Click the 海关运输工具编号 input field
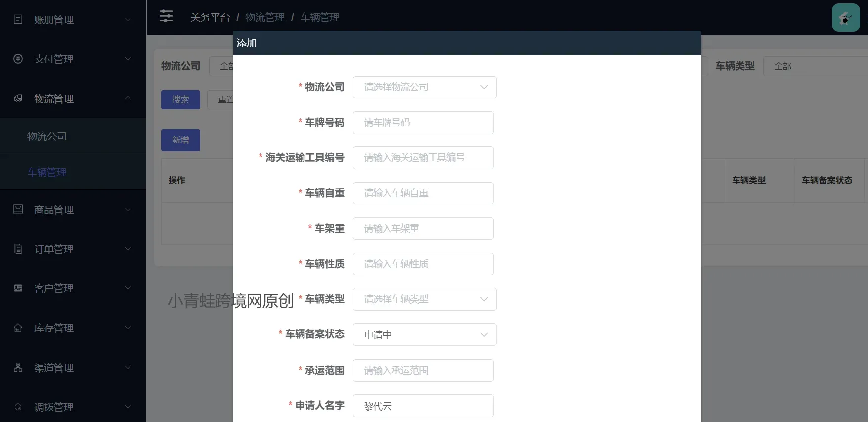 423,158
